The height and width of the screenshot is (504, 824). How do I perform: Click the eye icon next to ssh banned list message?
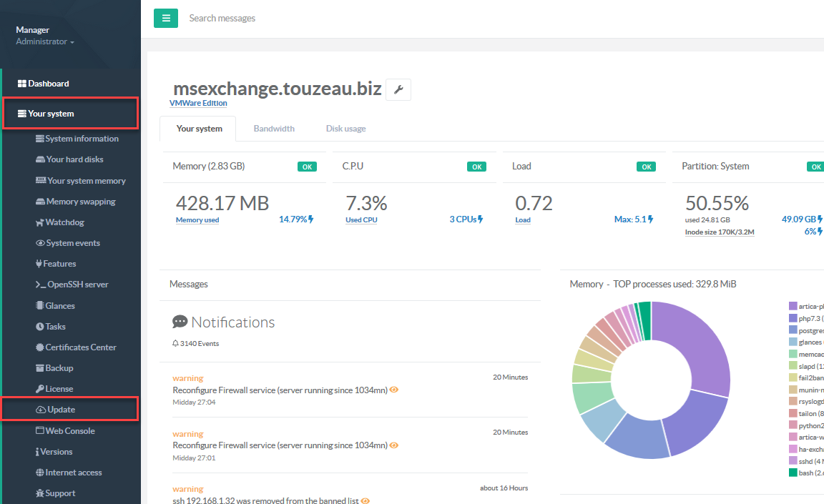[x=366, y=501]
